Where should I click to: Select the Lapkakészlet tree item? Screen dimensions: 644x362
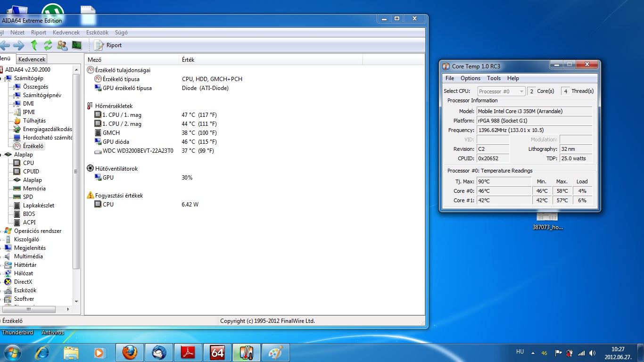coord(39,206)
